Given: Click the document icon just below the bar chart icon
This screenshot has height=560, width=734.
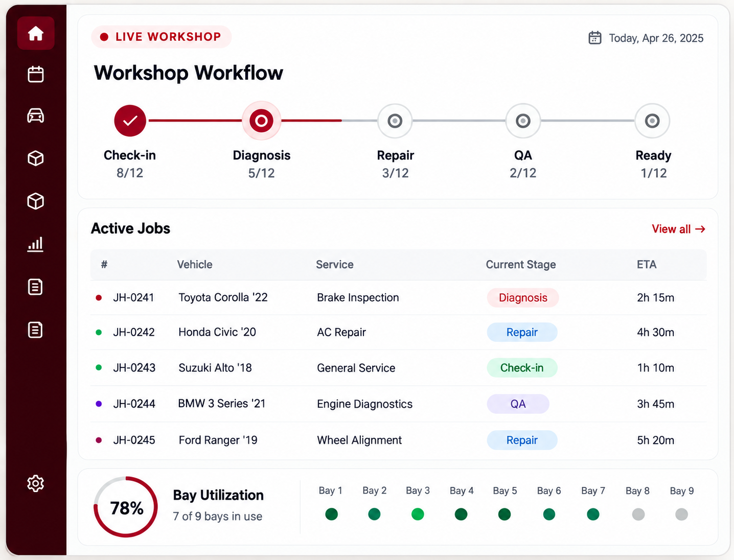Looking at the screenshot, I should tap(36, 287).
